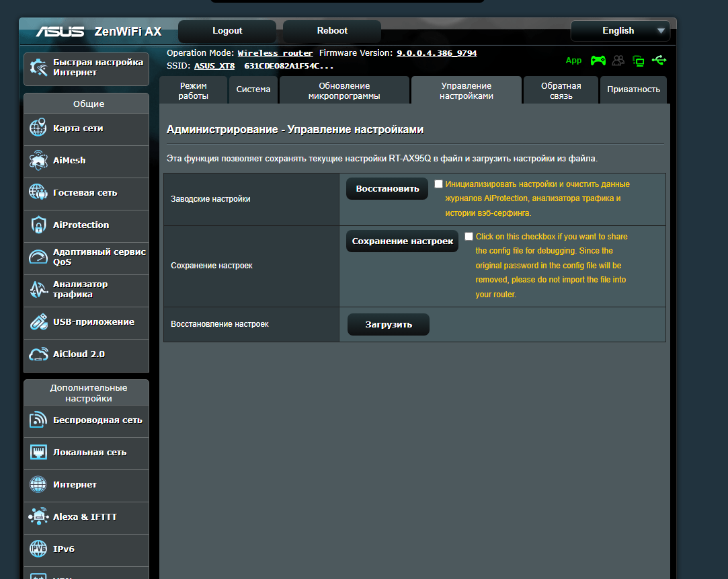This screenshot has height=579, width=728.
Task: Open the English language dropdown
Action: point(620,31)
